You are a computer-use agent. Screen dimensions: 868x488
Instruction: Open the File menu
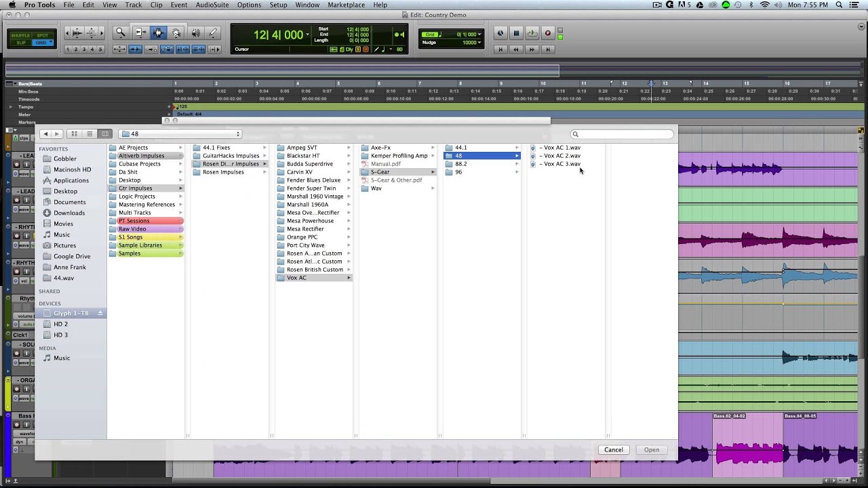[69, 5]
